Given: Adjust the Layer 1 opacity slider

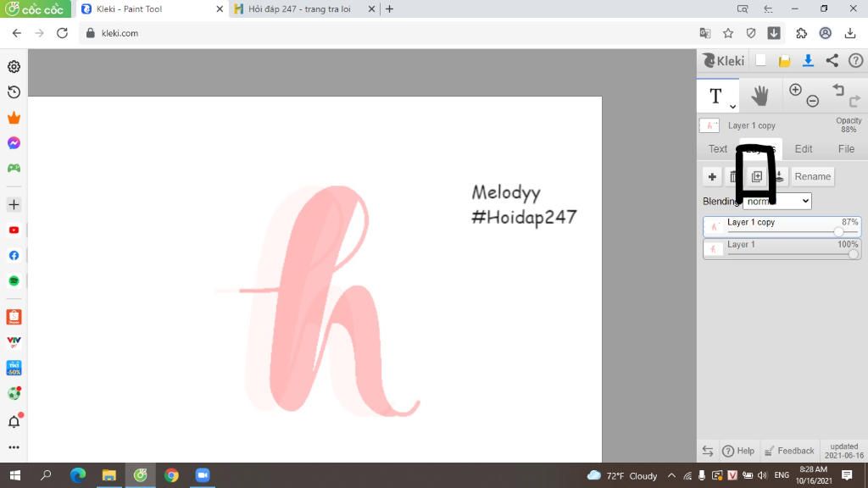Looking at the screenshot, I should (x=853, y=254).
